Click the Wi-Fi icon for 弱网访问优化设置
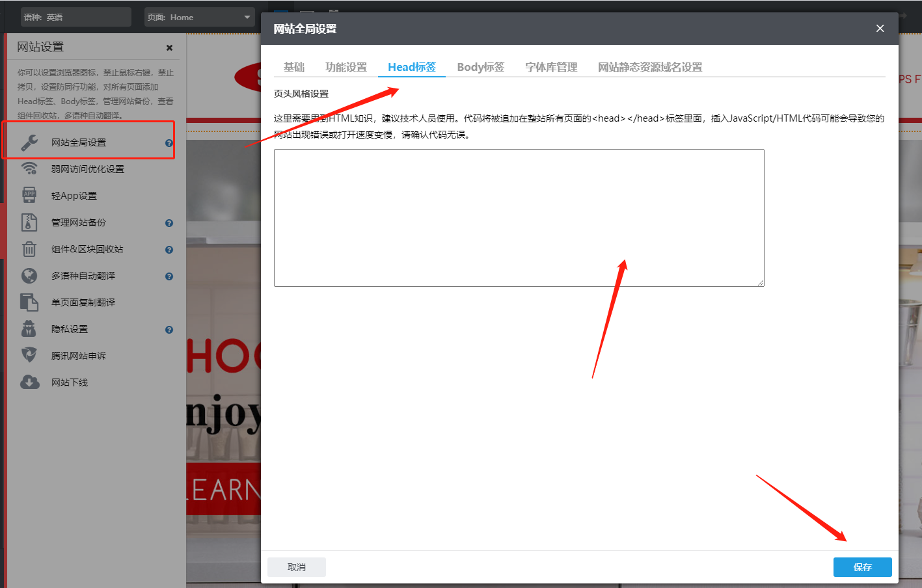This screenshot has height=588, width=922. pos(29,169)
